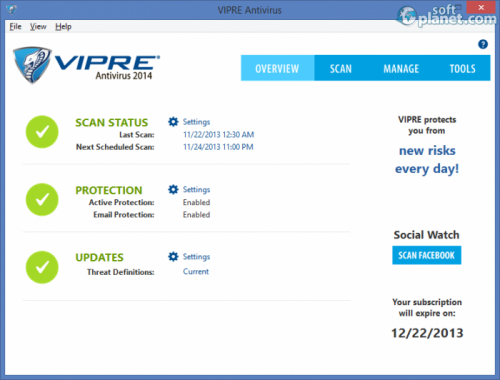Click the Email Protection label

tap(124, 215)
